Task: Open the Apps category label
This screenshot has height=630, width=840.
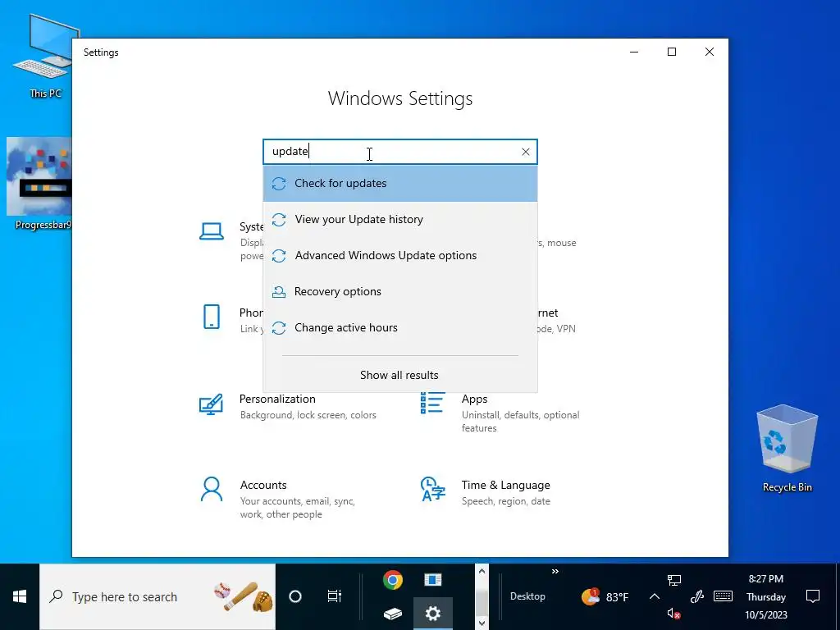Action: pyautogui.click(x=475, y=399)
